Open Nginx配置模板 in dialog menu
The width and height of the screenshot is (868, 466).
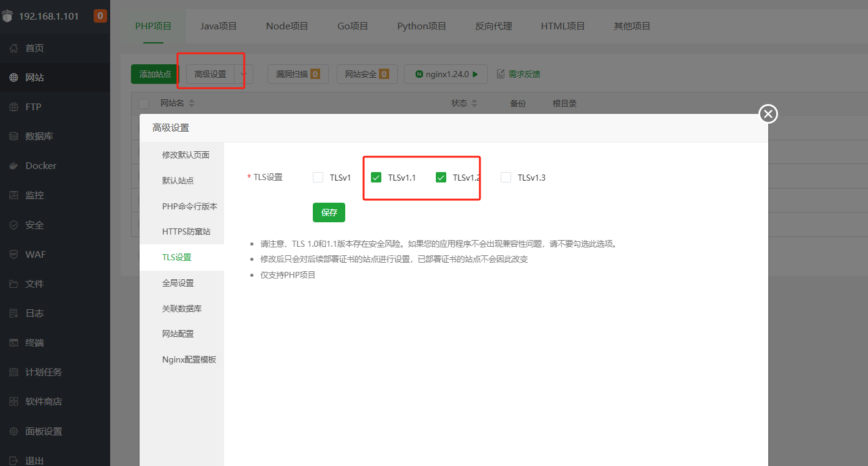182,359
